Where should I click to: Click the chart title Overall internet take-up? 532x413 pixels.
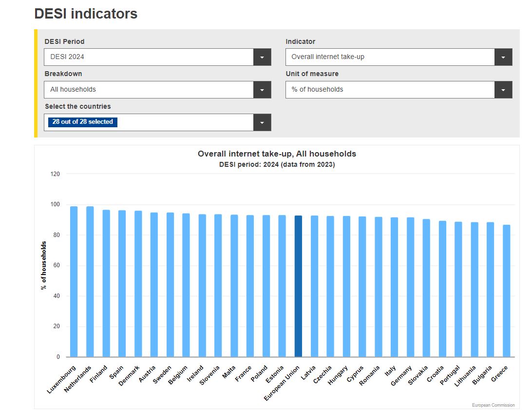tap(277, 154)
